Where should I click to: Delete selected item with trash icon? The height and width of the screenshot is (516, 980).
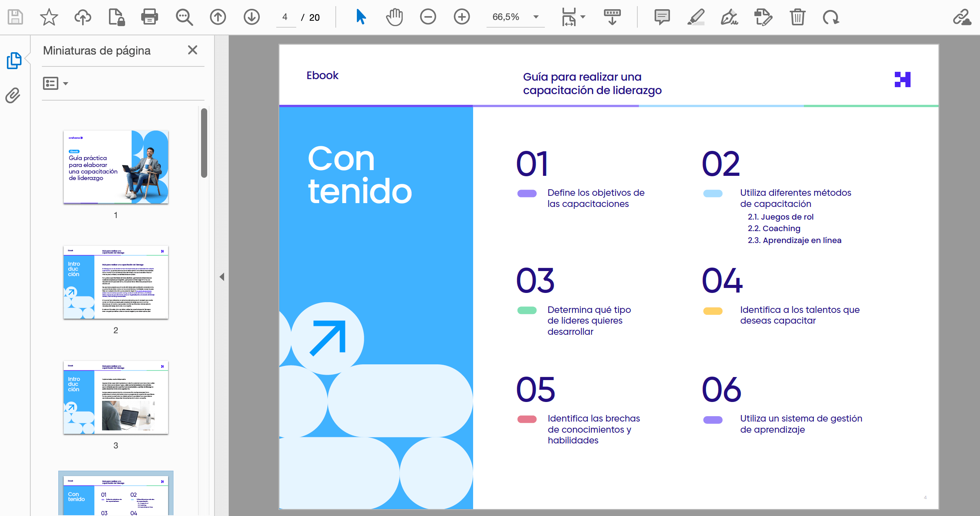tap(797, 17)
